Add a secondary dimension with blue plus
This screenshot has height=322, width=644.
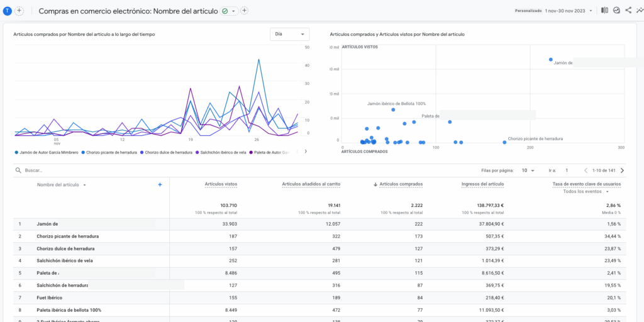(160, 184)
